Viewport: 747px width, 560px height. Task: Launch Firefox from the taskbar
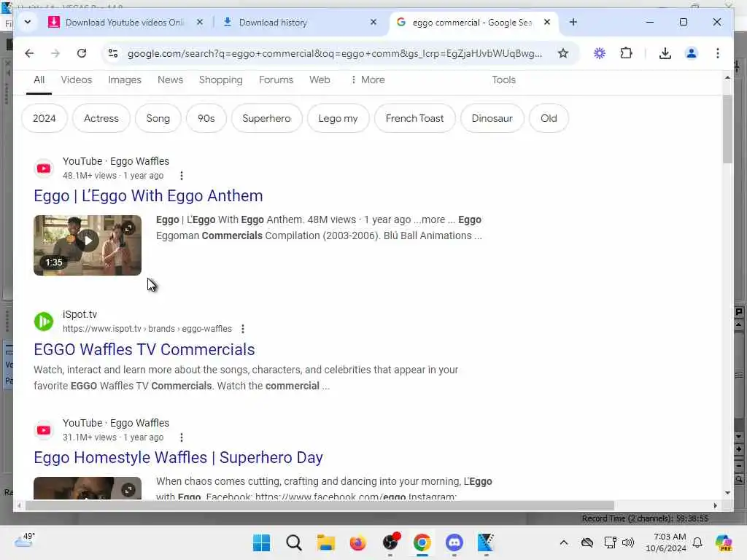click(x=357, y=542)
